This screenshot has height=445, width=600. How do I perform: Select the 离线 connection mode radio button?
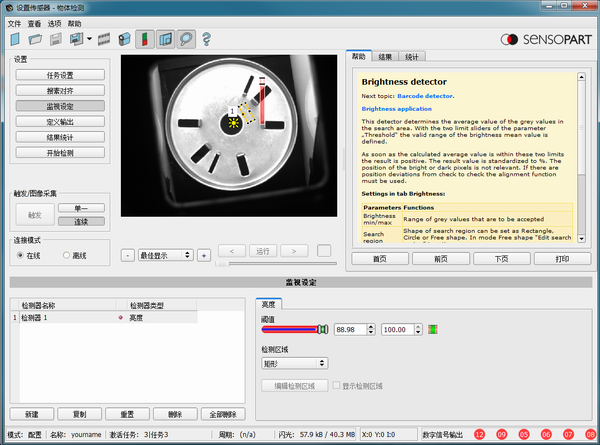(67, 255)
